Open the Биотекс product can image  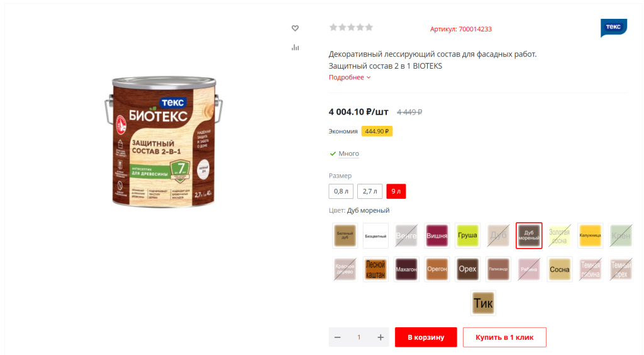point(164,142)
